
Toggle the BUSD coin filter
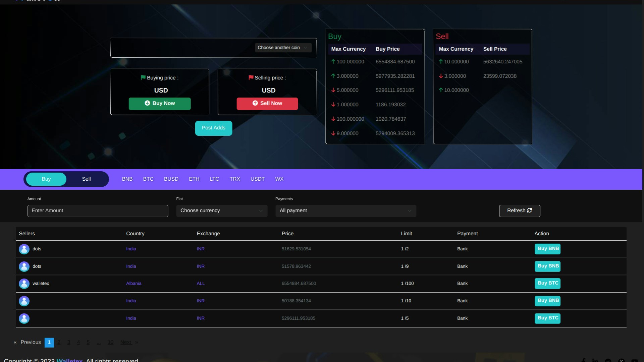coord(171,179)
